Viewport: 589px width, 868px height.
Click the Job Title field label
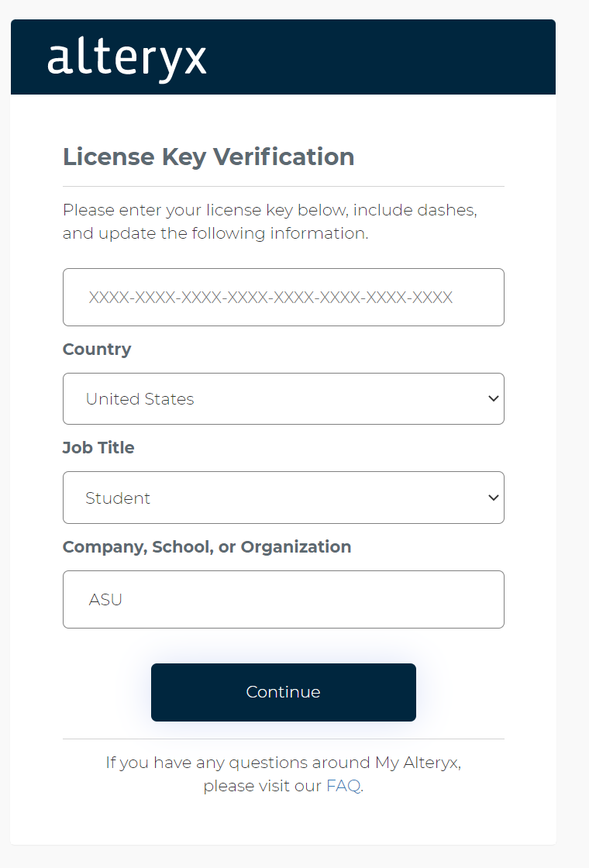[98, 447]
